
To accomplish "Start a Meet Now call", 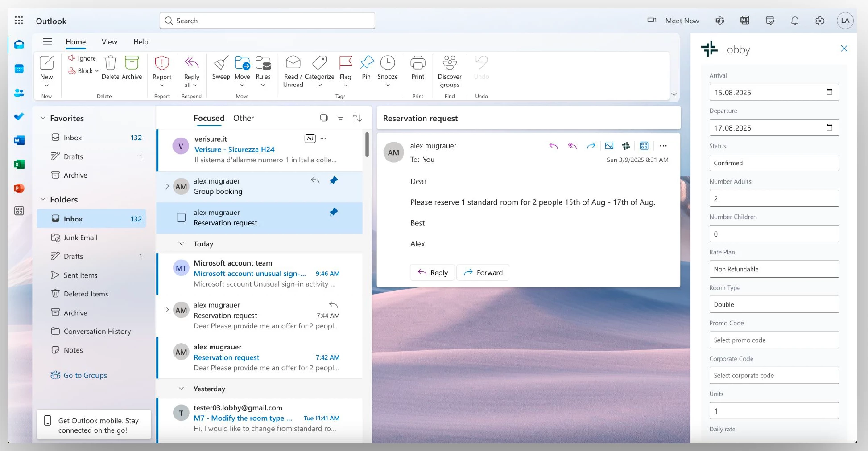I will (x=673, y=20).
